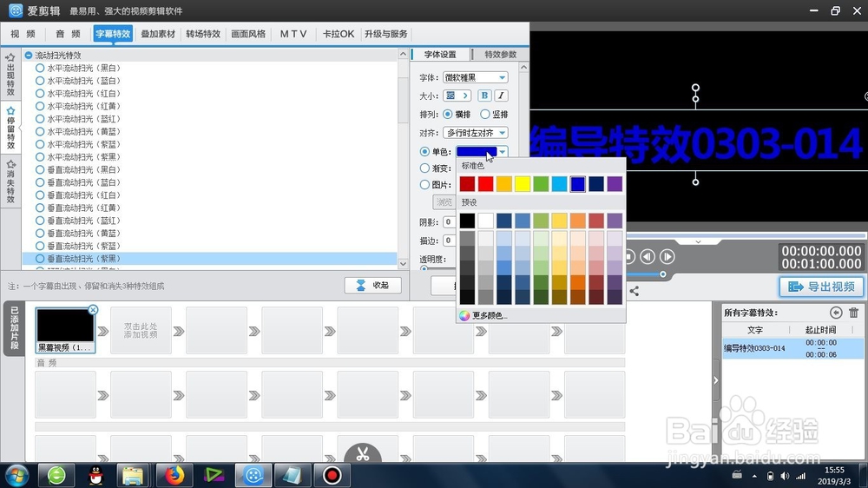Pick the black preset swatch
Image resolution: width=868 pixels, height=488 pixels.
(467, 221)
